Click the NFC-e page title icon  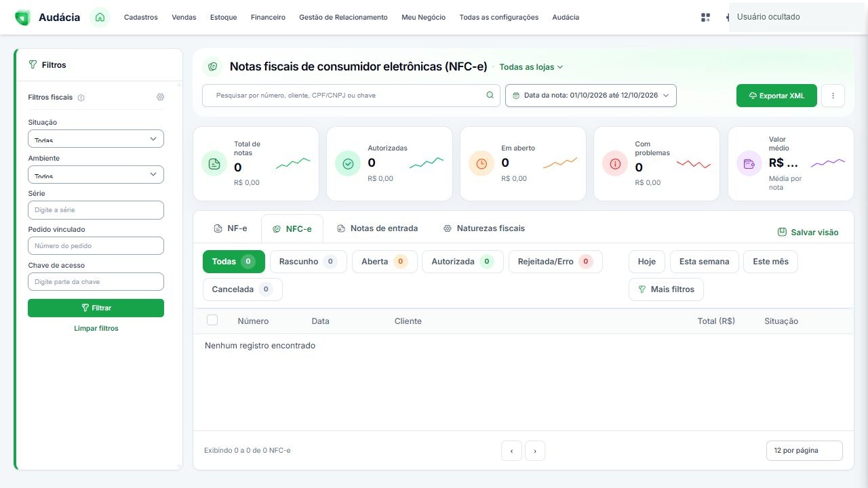point(213,66)
